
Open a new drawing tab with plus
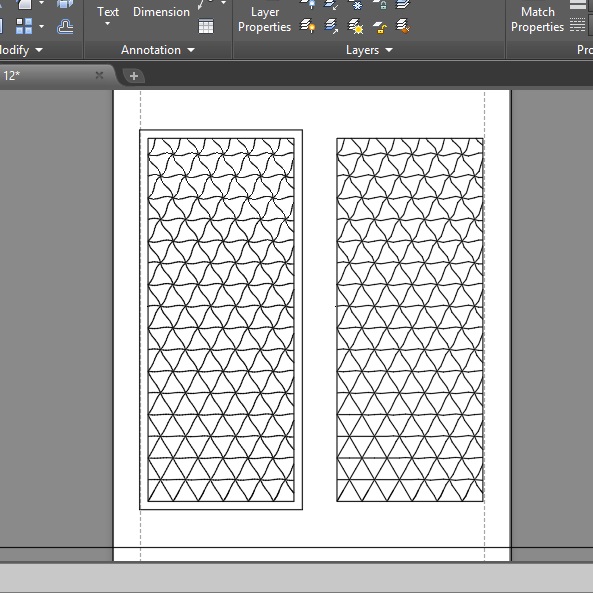pyautogui.click(x=134, y=76)
